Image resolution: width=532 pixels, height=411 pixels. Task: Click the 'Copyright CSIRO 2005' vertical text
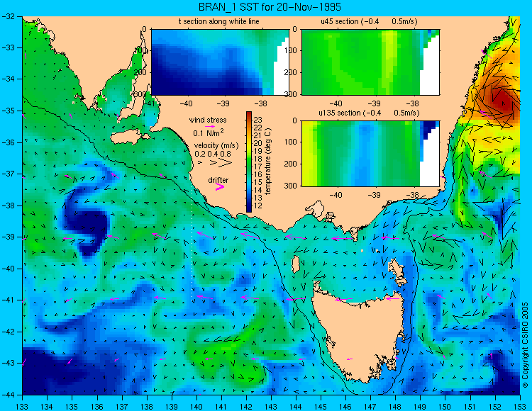point(525,345)
